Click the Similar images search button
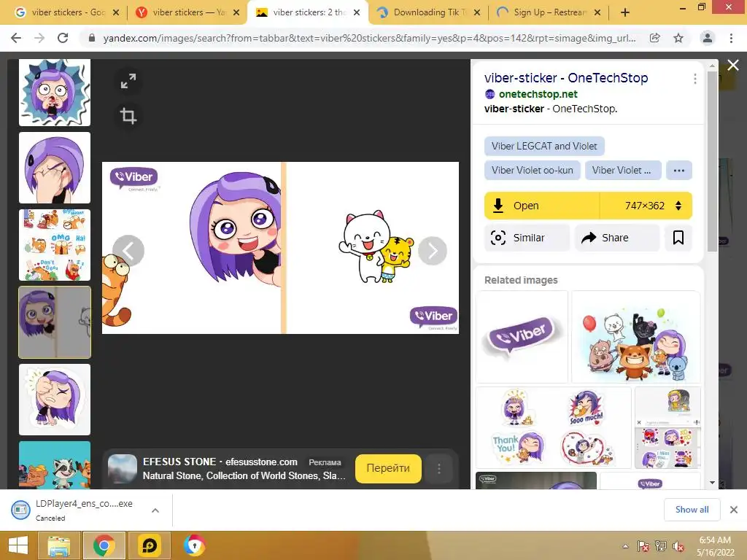Image resolution: width=747 pixels, height=560 pixels. point(527,238)
